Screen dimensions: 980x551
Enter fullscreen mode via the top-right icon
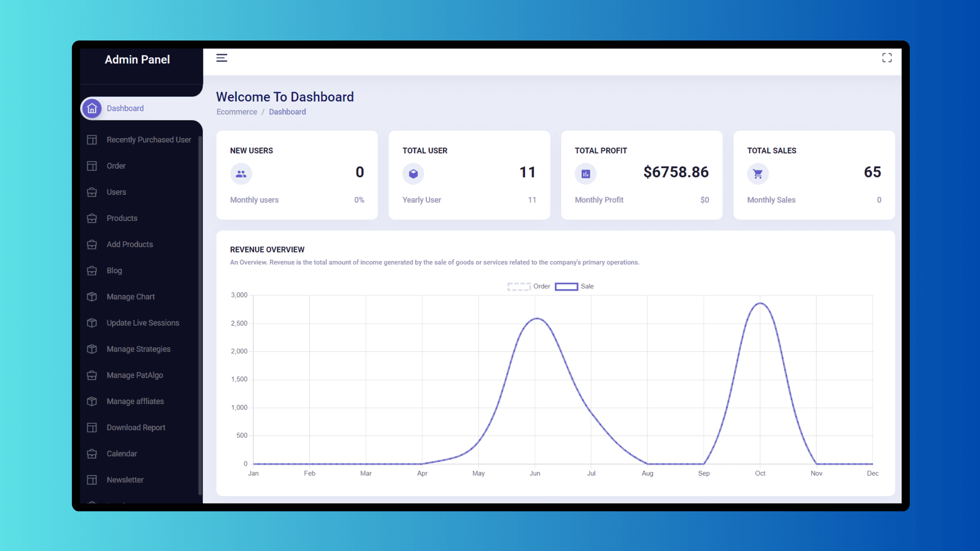pos(887,58)
